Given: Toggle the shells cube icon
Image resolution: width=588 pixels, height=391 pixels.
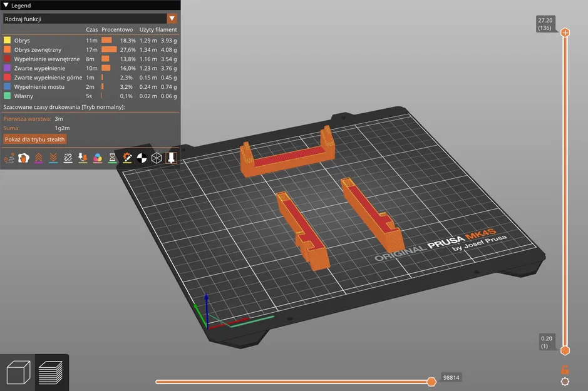Looking at the screenshot, I should point(157,158).
